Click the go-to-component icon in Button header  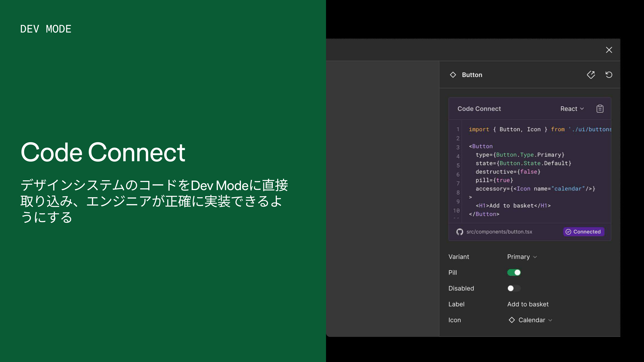click(x=591, y=75)
